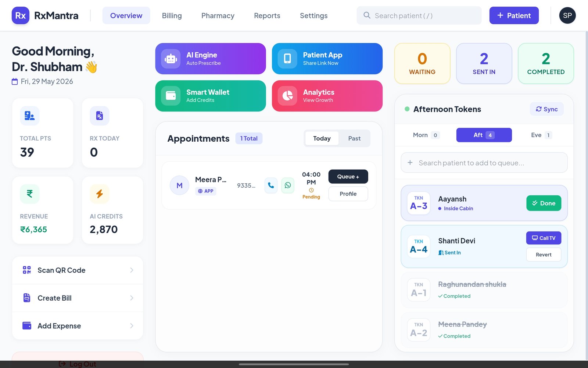Add Meera P. to Queue
This screenshot has width=588, height=368.
[x=348, y=177]
